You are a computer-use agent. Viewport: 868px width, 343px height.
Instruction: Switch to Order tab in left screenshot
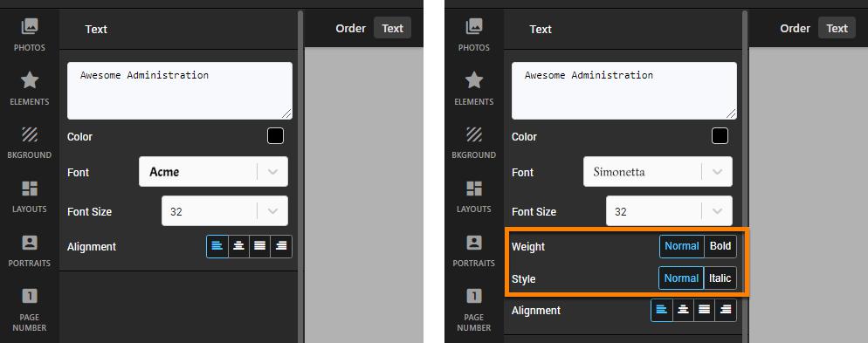tap(350, 28)
